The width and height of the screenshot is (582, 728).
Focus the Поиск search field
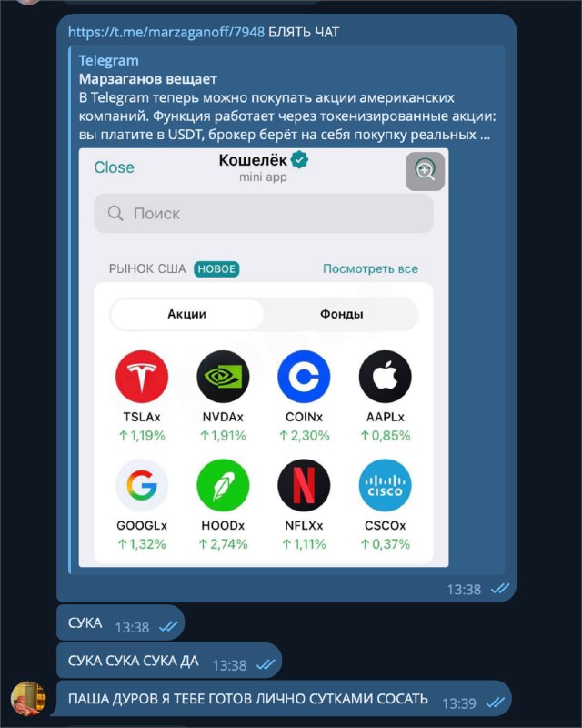tap(264, 214)
